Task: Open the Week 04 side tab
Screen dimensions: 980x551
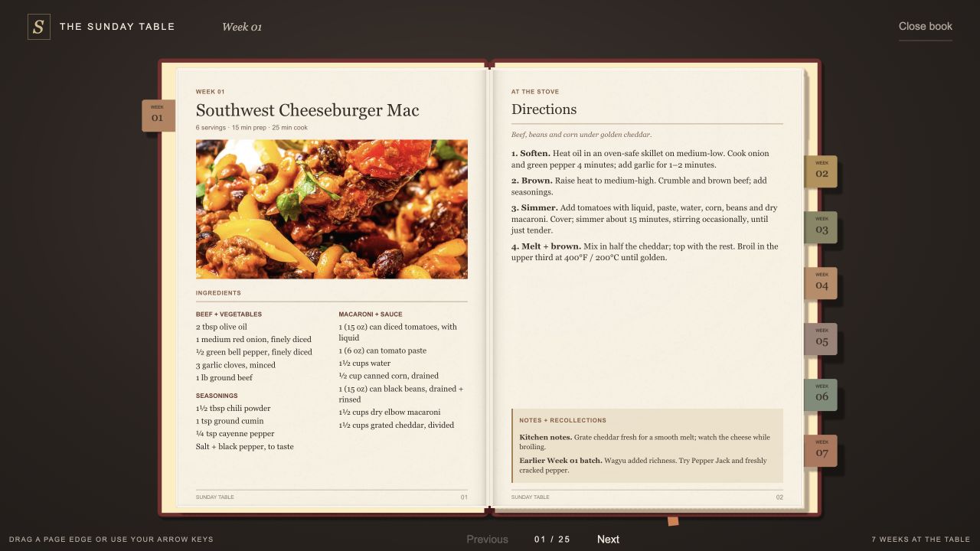Action: [x=821, y=283]
